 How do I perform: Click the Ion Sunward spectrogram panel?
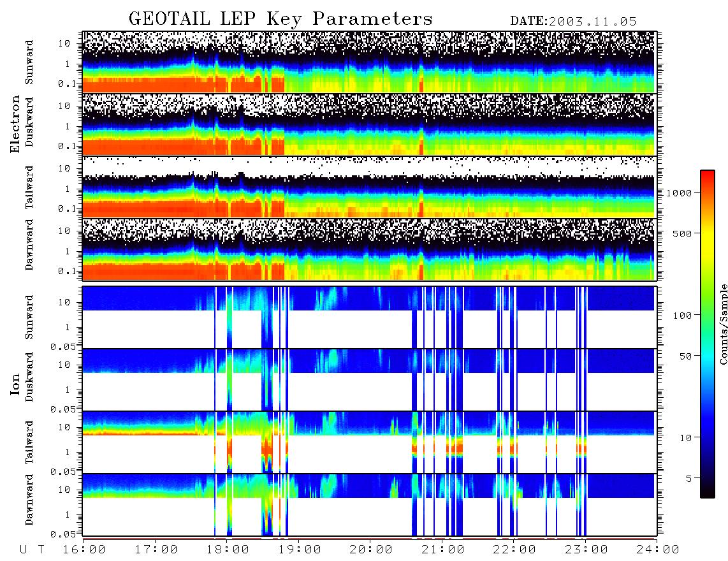click(x=368, y=317)
